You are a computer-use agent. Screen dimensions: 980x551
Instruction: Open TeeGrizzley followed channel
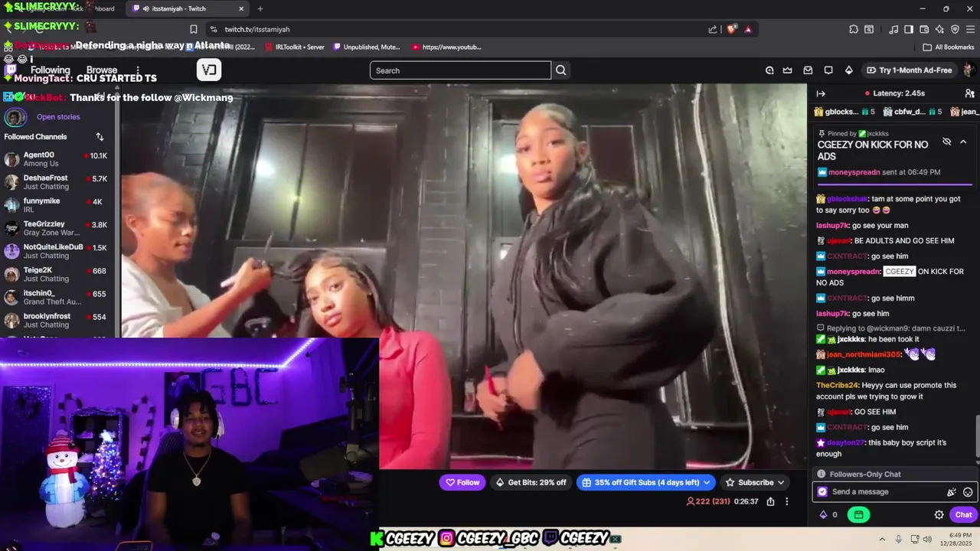57,228
